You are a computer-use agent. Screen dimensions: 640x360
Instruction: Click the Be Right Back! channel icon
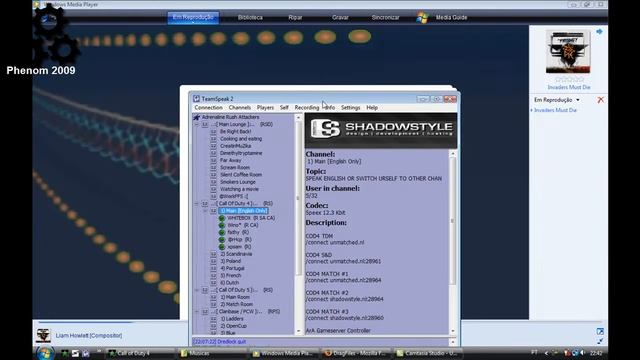(213, 131)
